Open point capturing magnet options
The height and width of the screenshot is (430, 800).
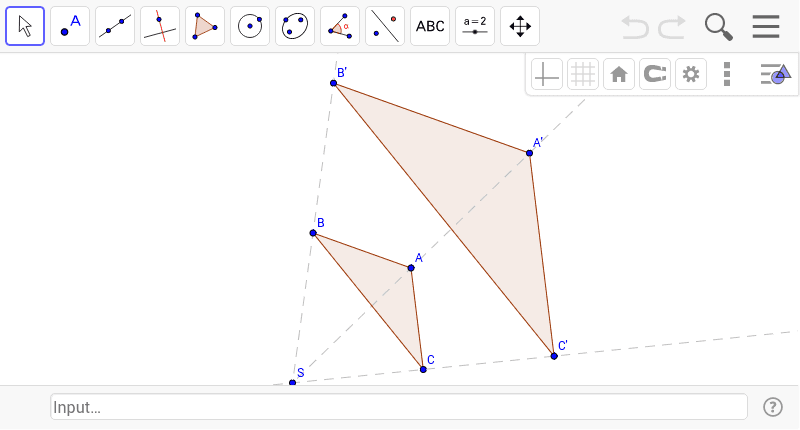655,74
